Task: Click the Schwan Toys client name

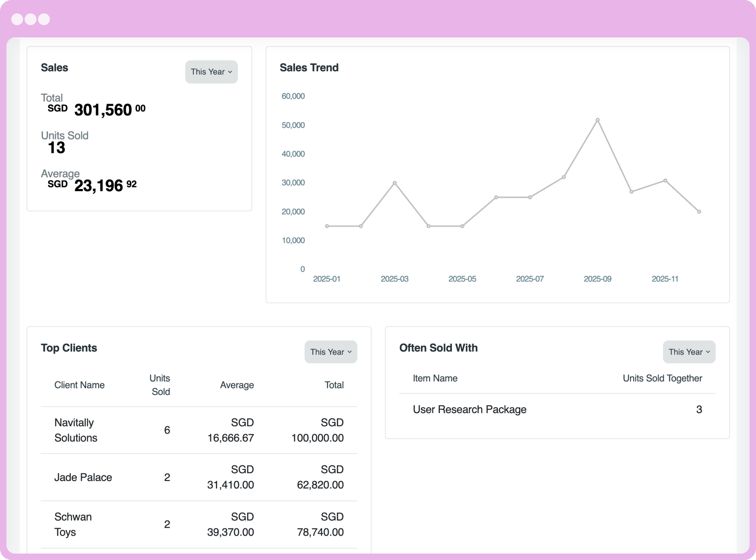Action: click(x=73, y=524)
